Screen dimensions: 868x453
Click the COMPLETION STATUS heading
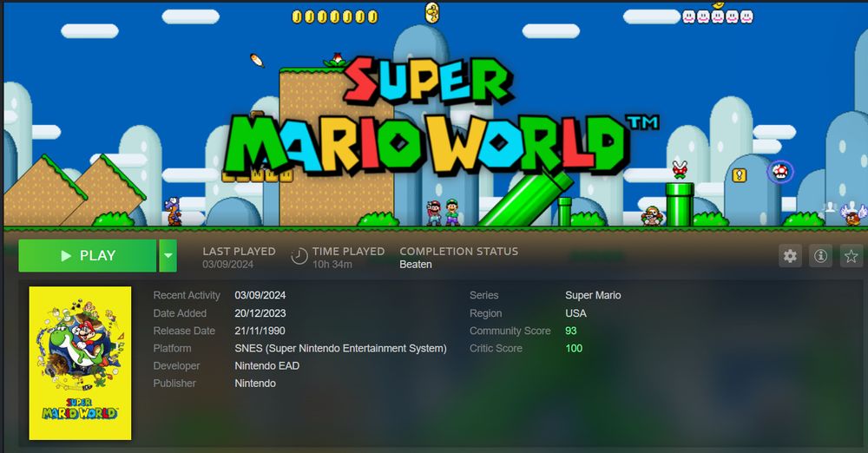click(x=459, y=252)
